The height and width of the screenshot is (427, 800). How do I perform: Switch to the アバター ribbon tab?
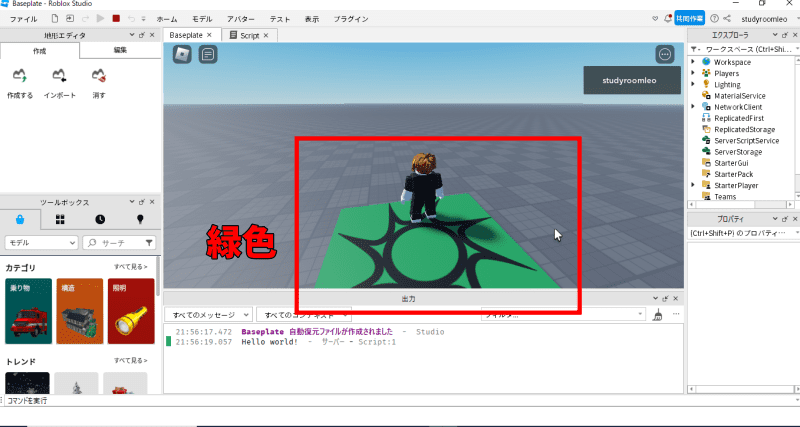[x=241, y=19]
